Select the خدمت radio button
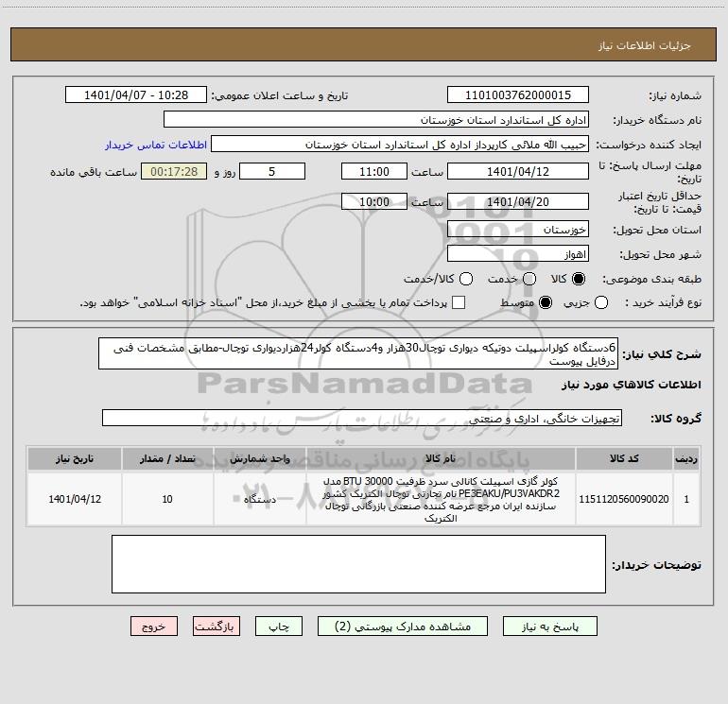The image size is (728, 704). point(529,279)
